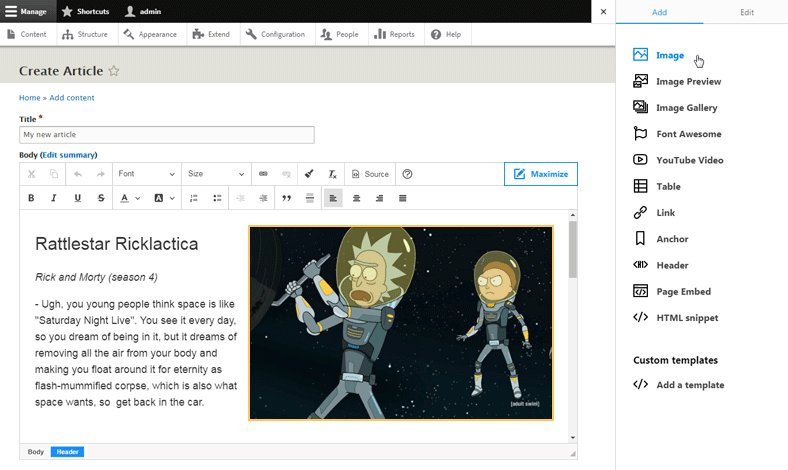The width and height of the screenshot is (788, 470).
Task: Add an Image Preview element
Action: [677, 81]
